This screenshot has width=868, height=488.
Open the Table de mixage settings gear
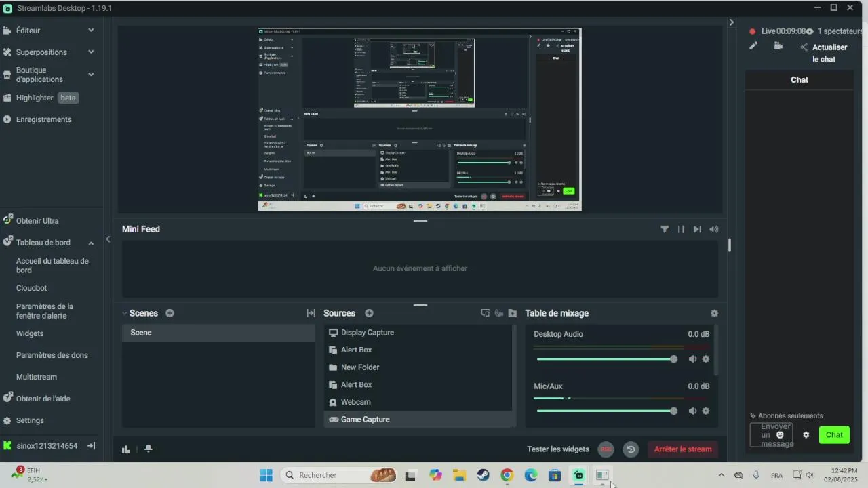click(714, 313)
